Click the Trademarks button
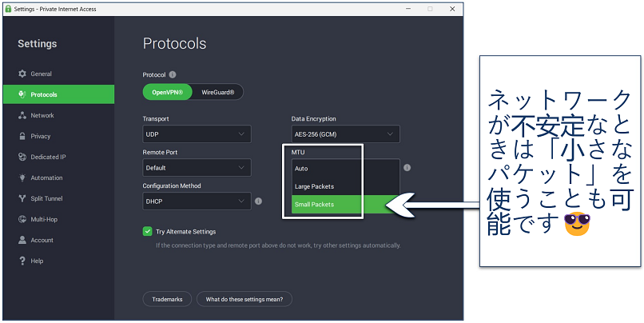 pos(167,299)
